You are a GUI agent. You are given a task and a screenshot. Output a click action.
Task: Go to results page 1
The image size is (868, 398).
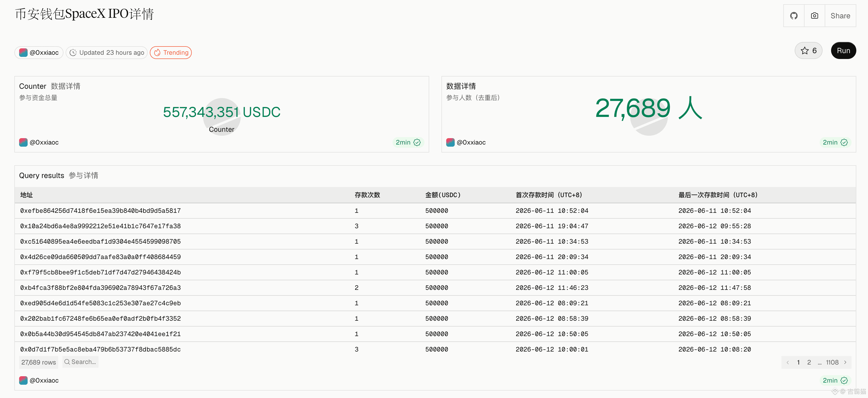[x=798, y=362]
